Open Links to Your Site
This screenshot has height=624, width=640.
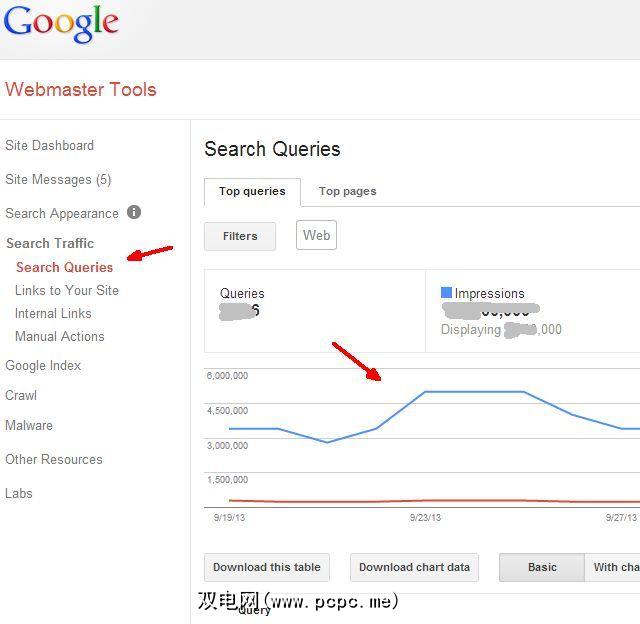pyautogui.click(x=67, y=290)
